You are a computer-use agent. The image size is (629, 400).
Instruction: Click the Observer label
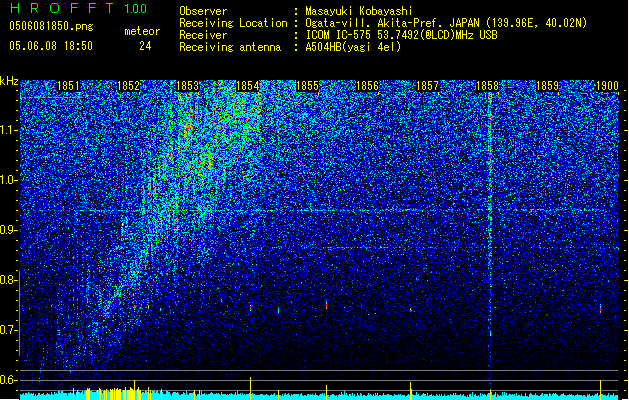tap(203, 11)
